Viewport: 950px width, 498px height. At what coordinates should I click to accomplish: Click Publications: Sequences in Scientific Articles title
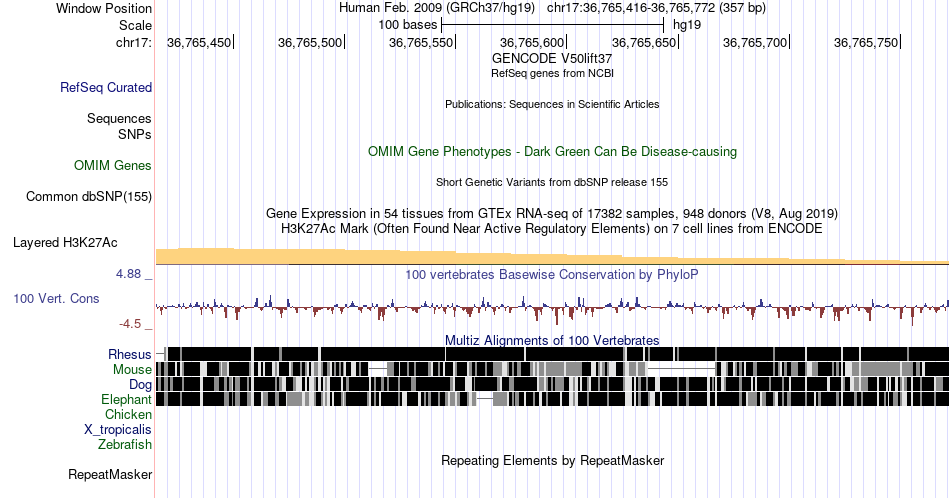coord(552,104)
